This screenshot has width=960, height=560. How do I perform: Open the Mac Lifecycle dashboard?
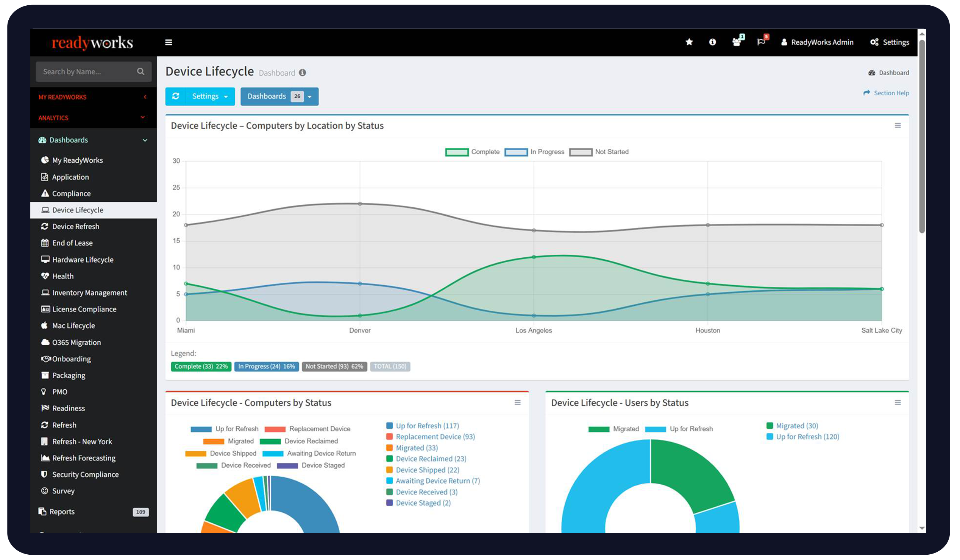(x=73, y=325)
